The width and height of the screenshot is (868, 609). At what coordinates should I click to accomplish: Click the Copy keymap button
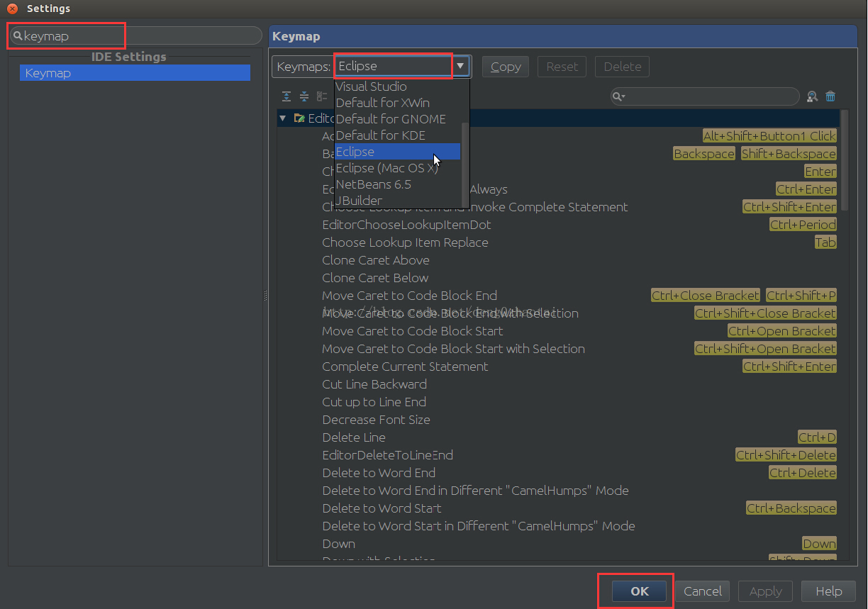click(506, 67)
